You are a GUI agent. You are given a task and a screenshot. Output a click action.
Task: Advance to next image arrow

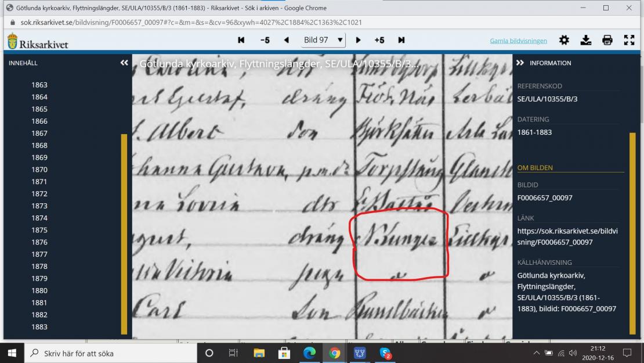[358, 40]
